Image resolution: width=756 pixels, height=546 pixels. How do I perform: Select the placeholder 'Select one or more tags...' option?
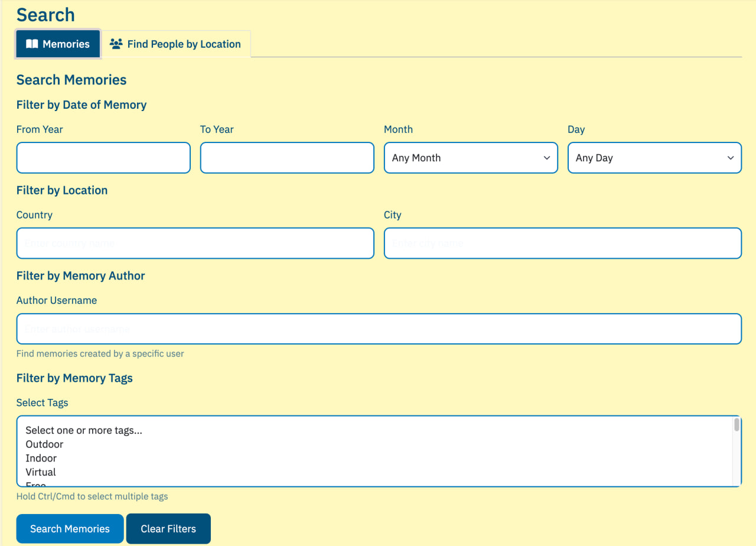pyautogui.click(x=84, y=430)
